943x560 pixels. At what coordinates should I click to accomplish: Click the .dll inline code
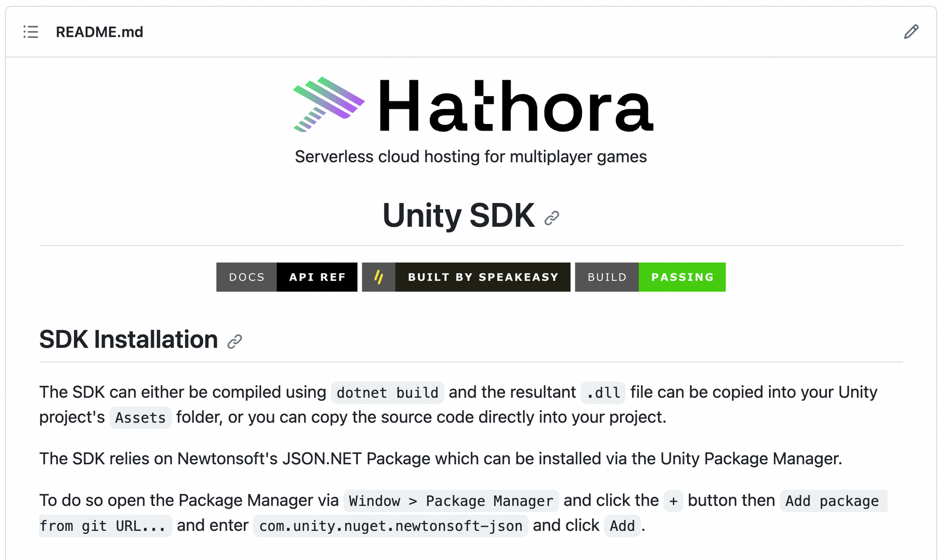tap(603, 393)
